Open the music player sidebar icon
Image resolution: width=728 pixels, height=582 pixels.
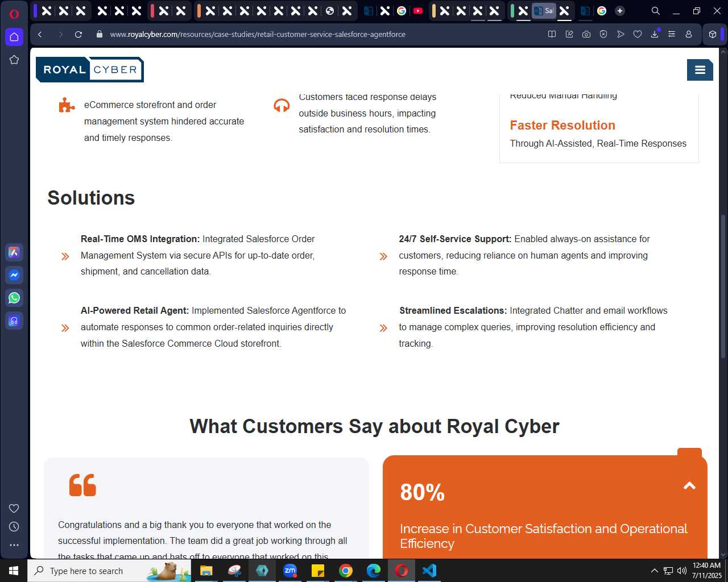pos(14,321)
